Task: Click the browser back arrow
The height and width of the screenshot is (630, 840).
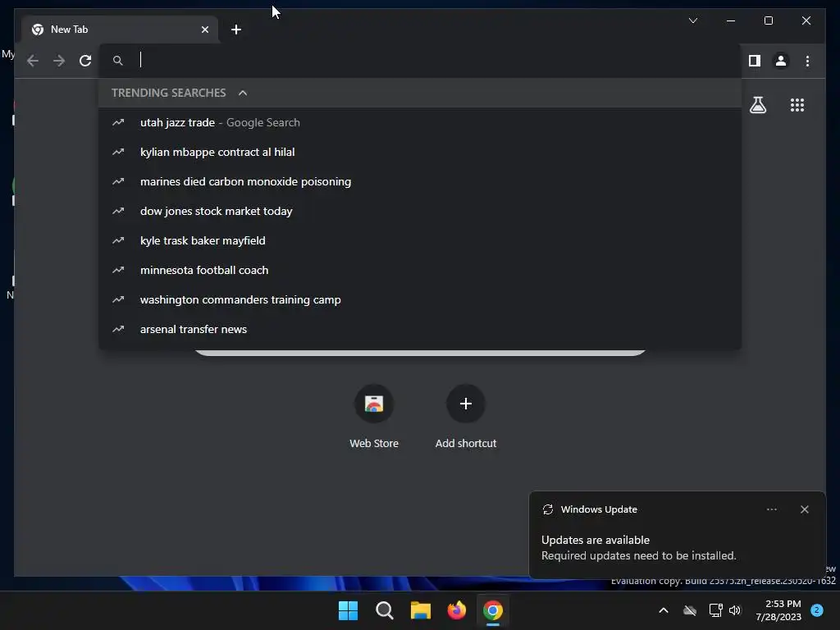Action: 33,61
